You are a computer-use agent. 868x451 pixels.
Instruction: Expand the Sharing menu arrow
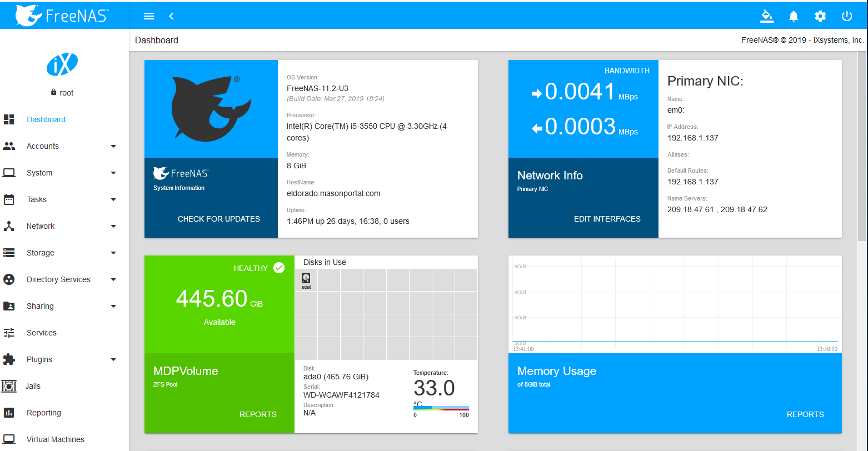[x=113, y=307]
